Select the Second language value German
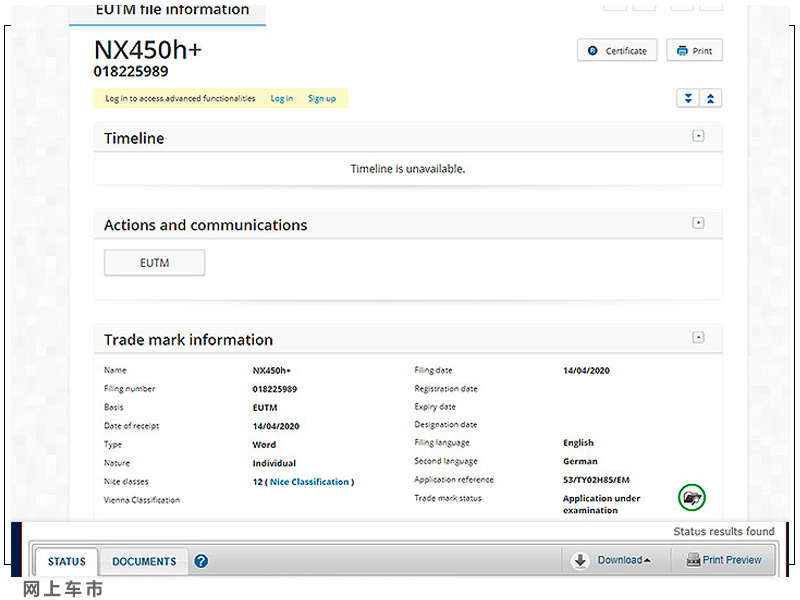This screenshot has width=800, height=600. [580, 461]
